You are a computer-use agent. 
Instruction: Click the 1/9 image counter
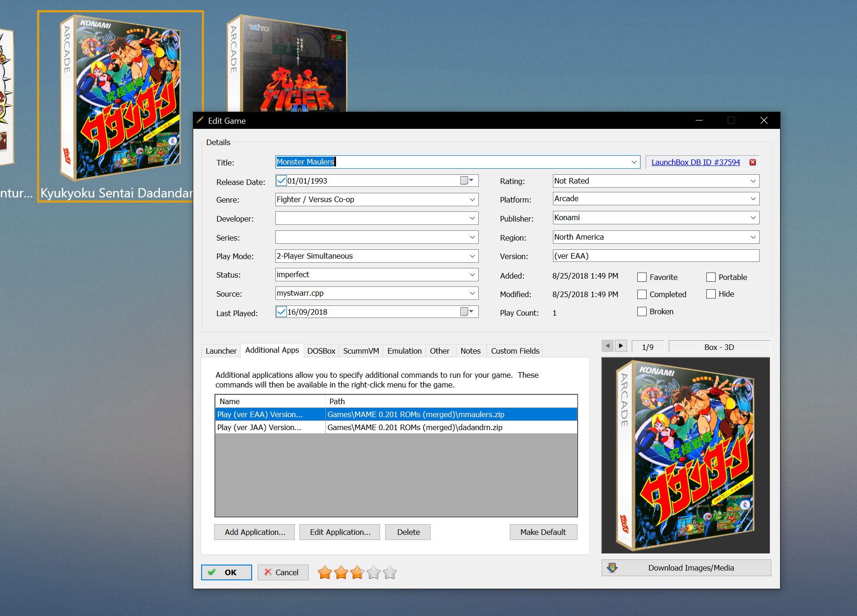(x=648, y=347)
